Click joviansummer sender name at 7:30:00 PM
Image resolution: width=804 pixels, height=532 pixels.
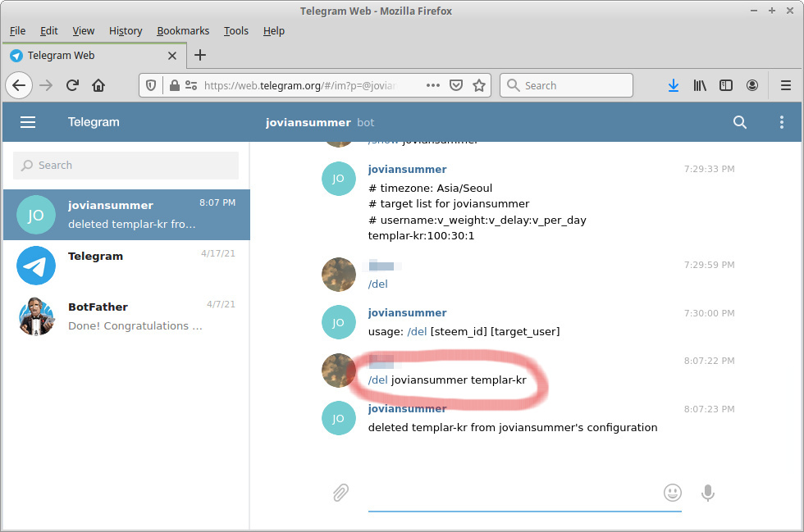(x=407, y=312)
